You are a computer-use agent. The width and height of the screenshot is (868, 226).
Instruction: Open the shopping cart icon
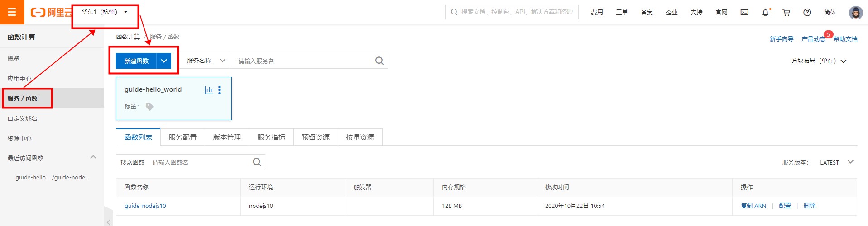[786, 12]
